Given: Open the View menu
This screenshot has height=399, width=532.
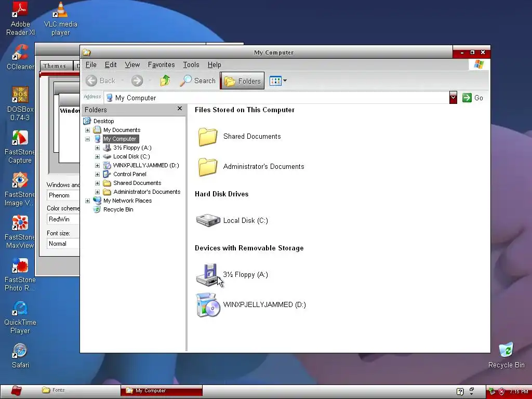Looking at the screenshot, I should 132,64.
